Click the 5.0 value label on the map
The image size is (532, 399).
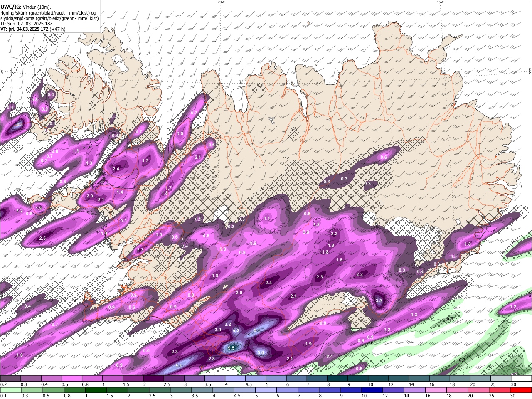261,352
